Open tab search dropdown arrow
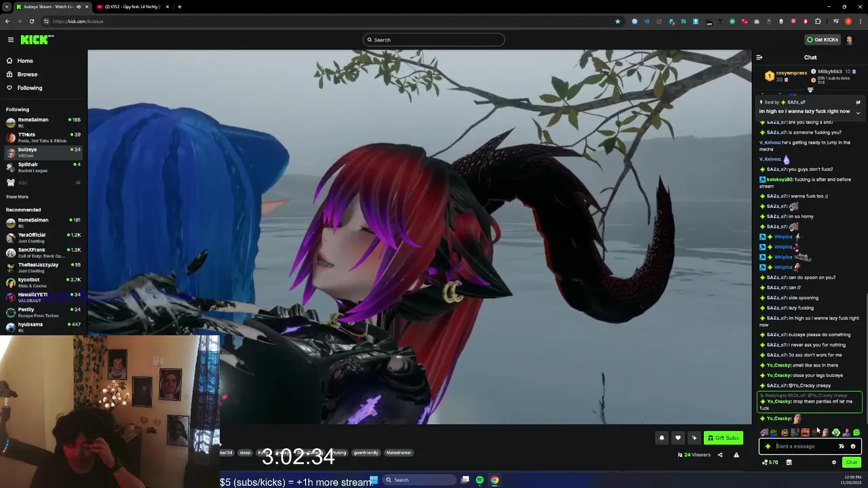The image size is (868, 488). (7, 7)
